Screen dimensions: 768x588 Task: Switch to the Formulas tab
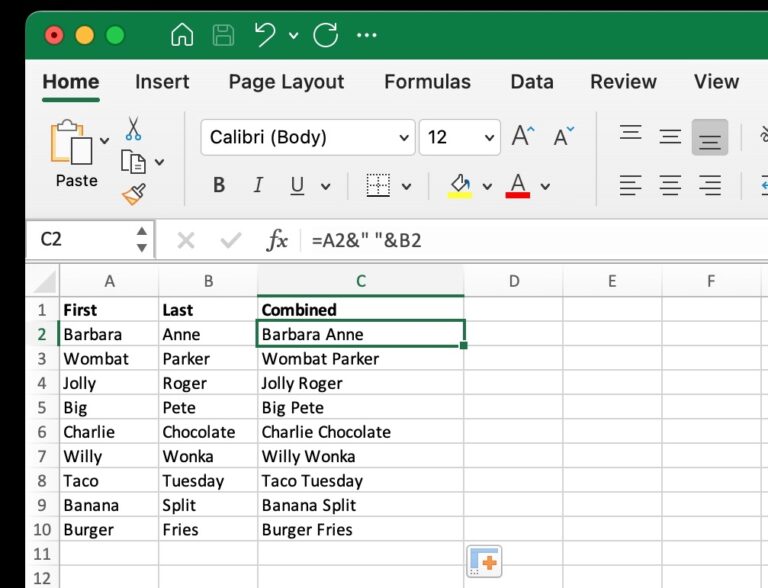pyautogui.click(x=427, y=81)
